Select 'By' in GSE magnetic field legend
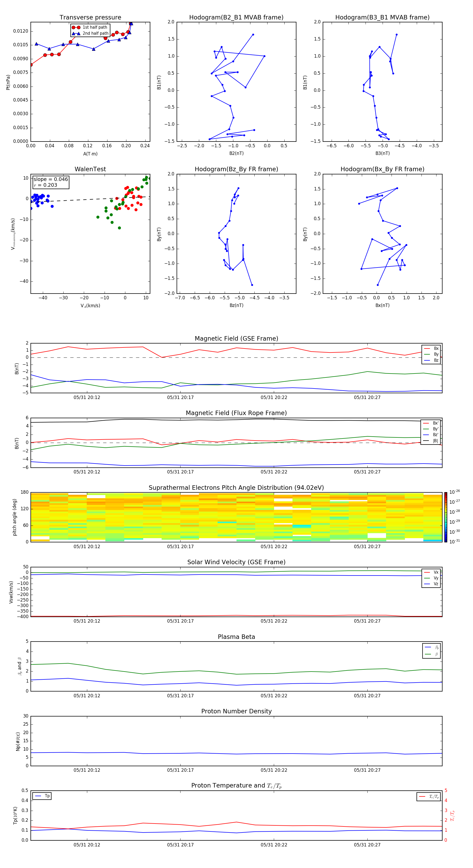473x868 pixels. point(431,355)
